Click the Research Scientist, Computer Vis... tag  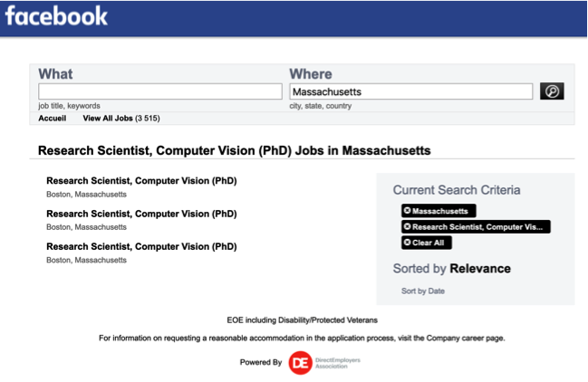coord(476,226)
